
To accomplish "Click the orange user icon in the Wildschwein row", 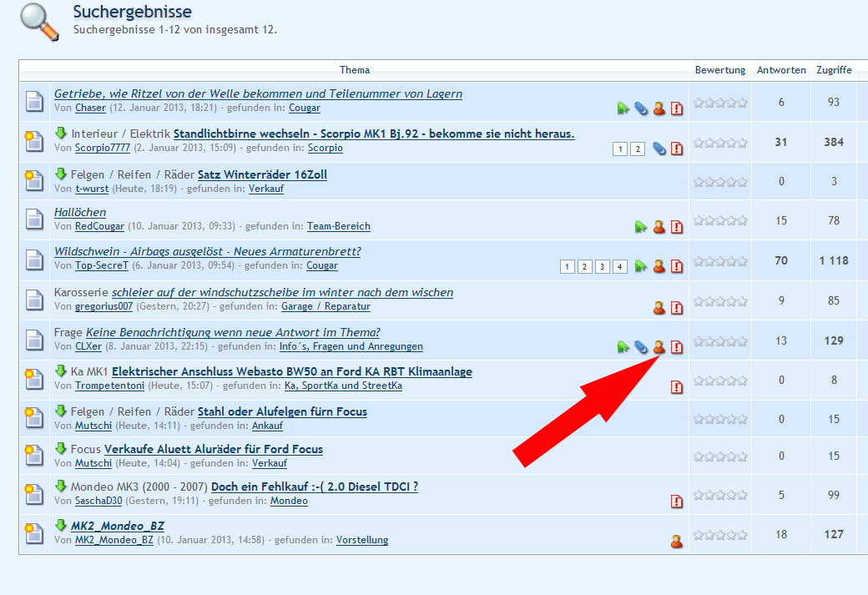I will [x=659, y=266].
